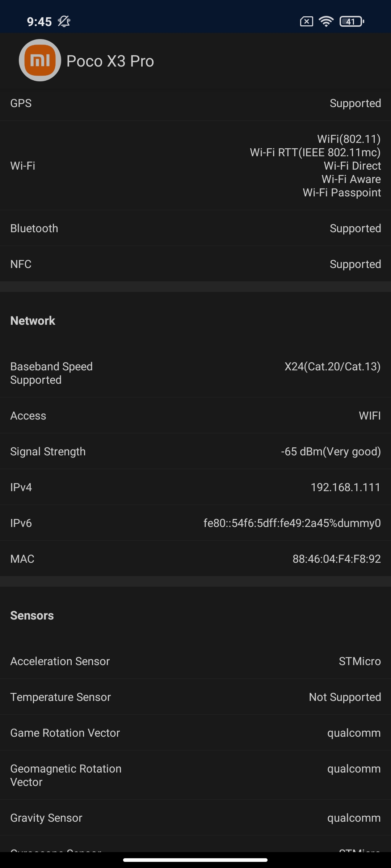Select the GPS Supported row

click(x=195, y=103)
